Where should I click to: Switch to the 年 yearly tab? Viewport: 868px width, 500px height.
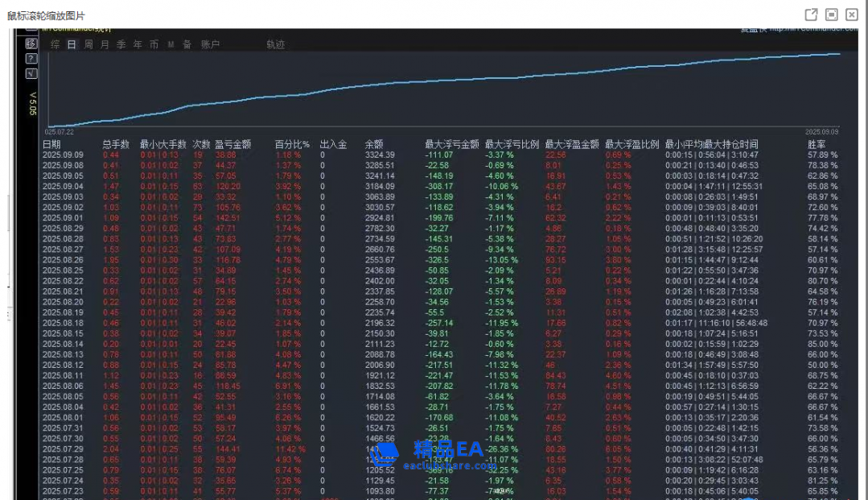click(x=138, y=45)
